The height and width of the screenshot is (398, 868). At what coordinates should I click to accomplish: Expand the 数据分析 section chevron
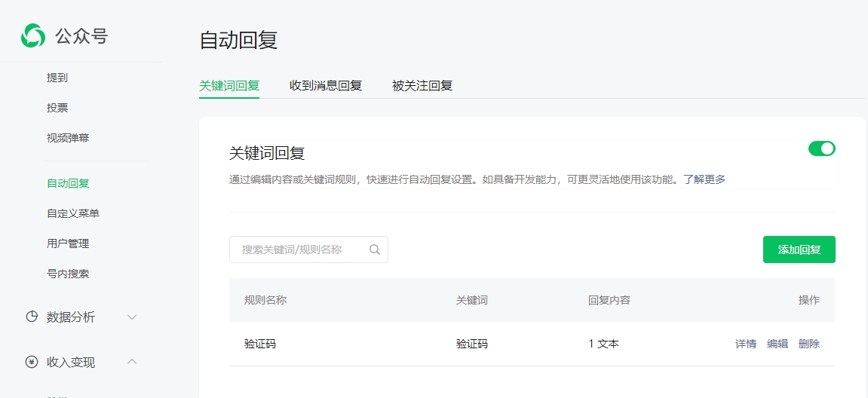pos(132,317)
